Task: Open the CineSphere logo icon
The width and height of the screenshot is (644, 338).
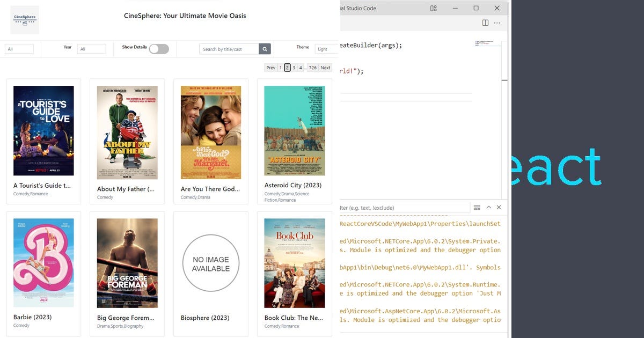Action: [x=24, y=20]
